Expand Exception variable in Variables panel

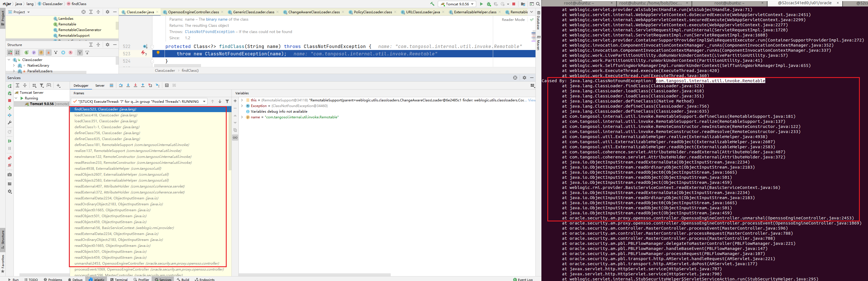pyautogui.click(x=242, y=106)
